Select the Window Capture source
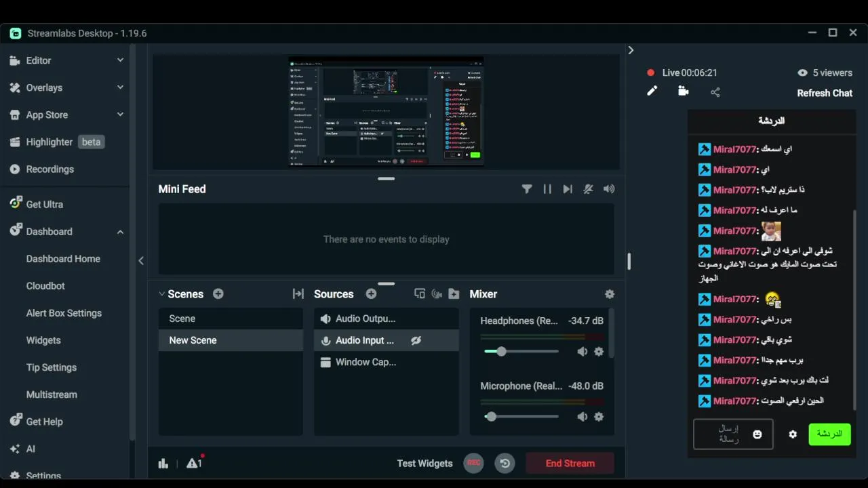This screenshot has height=488, width=868. pyautogui.click(x=387, y=362)
